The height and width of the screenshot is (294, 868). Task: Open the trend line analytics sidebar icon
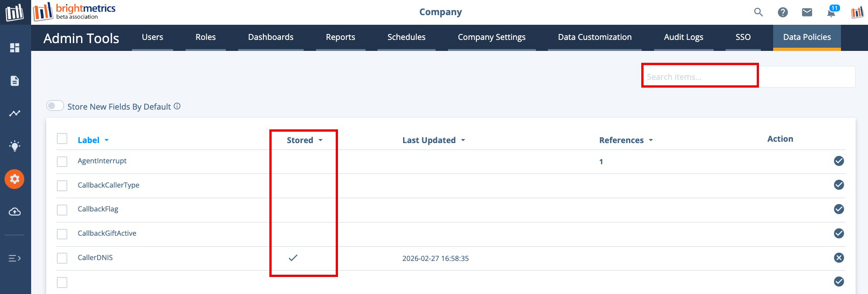[15, 113]
